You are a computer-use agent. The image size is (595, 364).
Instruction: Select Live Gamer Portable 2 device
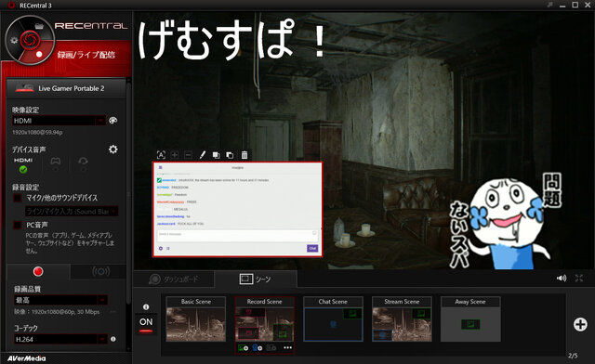66,88
